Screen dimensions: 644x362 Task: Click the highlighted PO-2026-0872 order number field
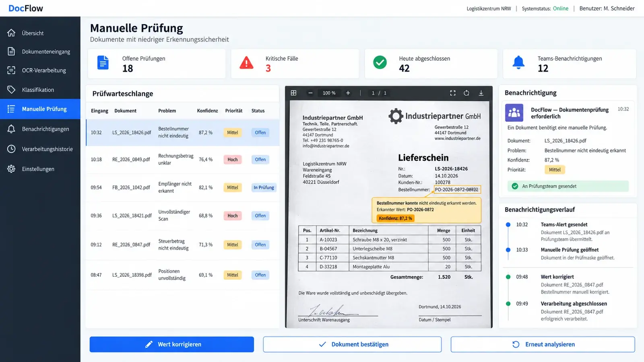click(457, 189)
